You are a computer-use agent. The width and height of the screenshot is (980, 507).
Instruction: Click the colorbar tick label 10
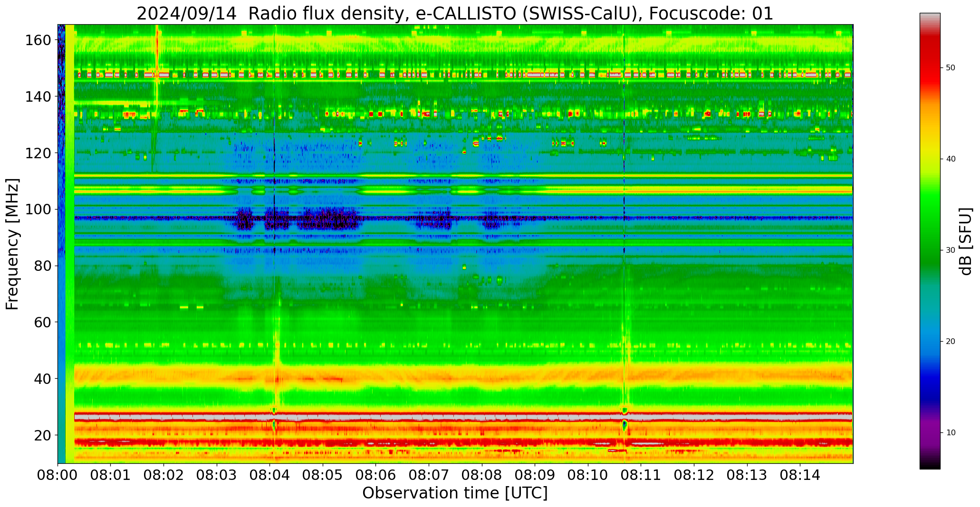point(951,433)
